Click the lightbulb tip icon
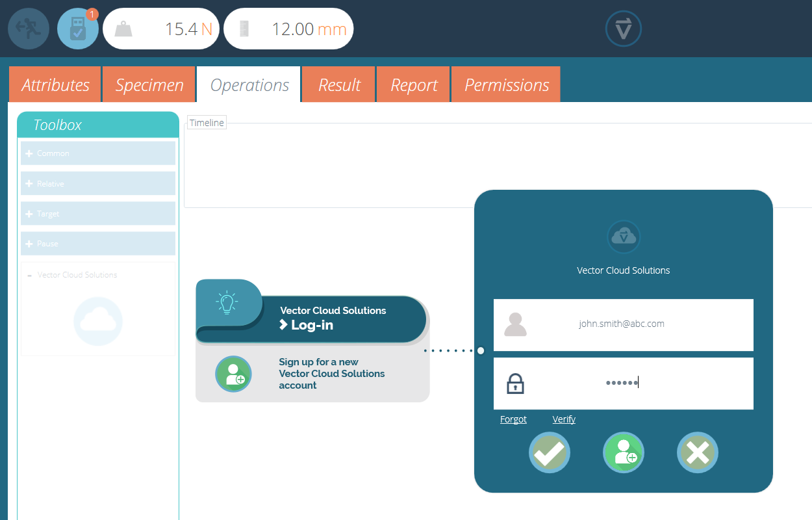The image size is (812, 520). (227, 302)
